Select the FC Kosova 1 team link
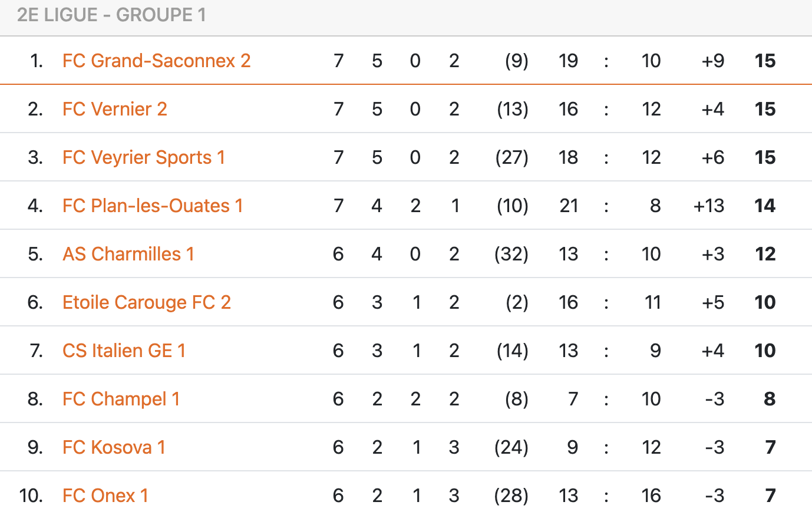The height and width of the screenshot is (515, 812). 114,447
